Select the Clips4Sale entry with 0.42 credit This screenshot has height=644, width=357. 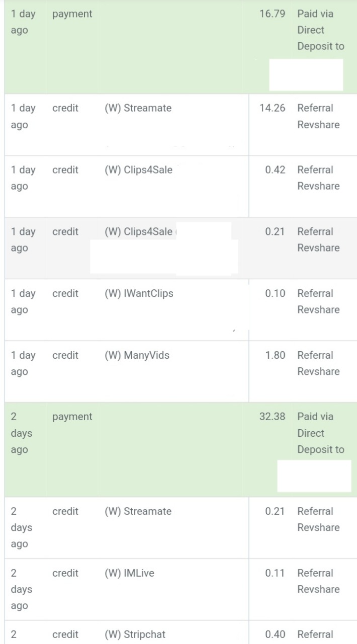tap(138, 170)
